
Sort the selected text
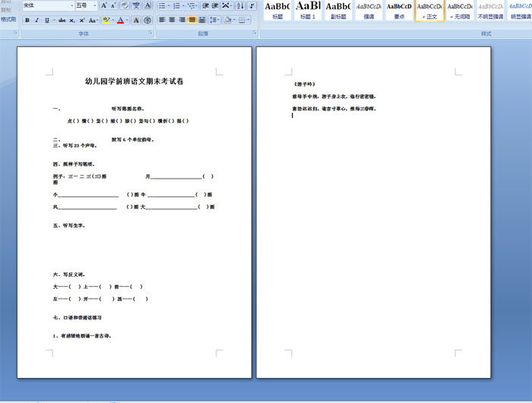pyautogui.click(x=240, y=6)
